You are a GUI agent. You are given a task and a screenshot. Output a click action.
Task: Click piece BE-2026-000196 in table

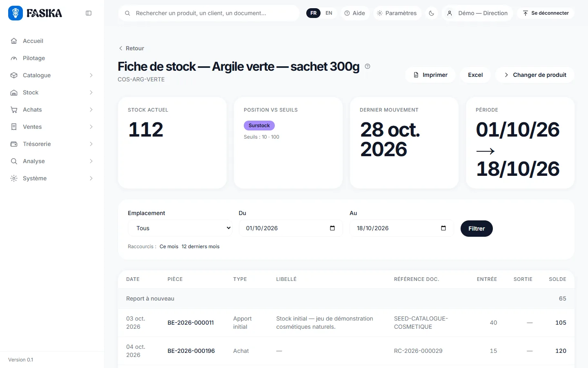click(x=191, y=351)
